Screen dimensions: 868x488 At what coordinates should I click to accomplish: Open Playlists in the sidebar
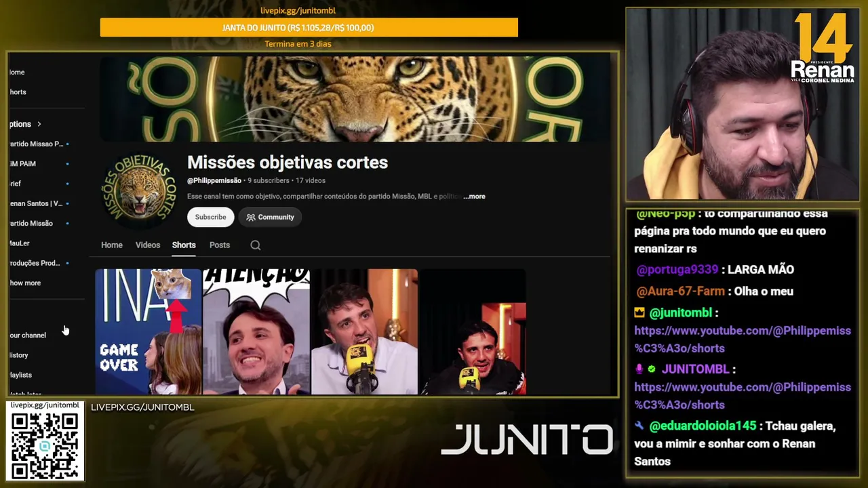coord(21,375)
